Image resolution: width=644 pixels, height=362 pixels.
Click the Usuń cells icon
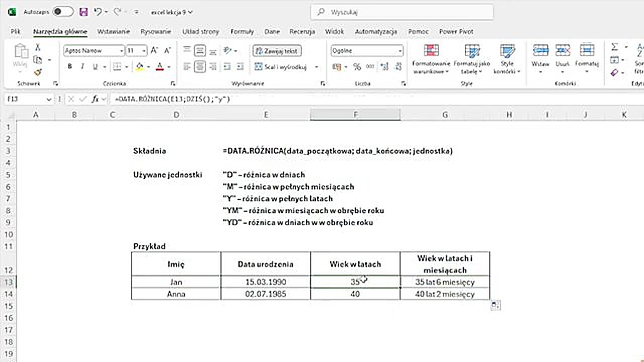coord(562,55)
